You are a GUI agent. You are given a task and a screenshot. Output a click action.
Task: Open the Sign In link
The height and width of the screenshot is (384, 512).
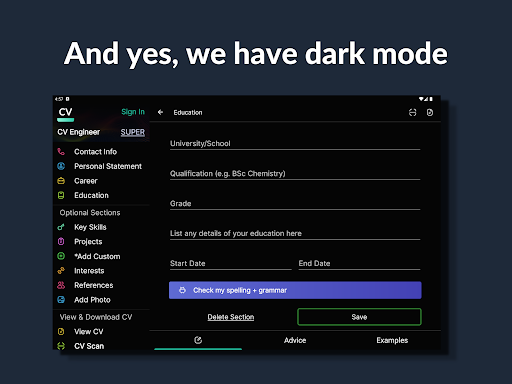click(x=133, y=112)
